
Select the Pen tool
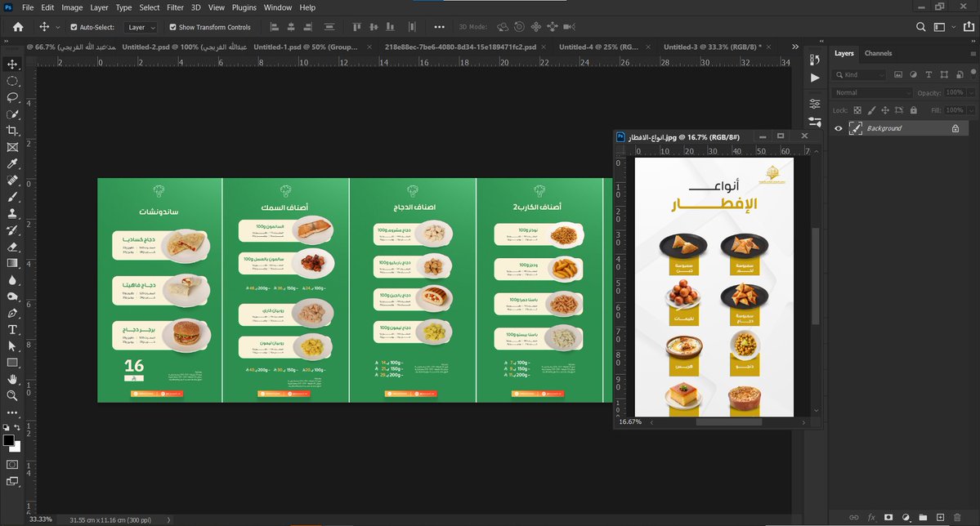coord(12,313)
